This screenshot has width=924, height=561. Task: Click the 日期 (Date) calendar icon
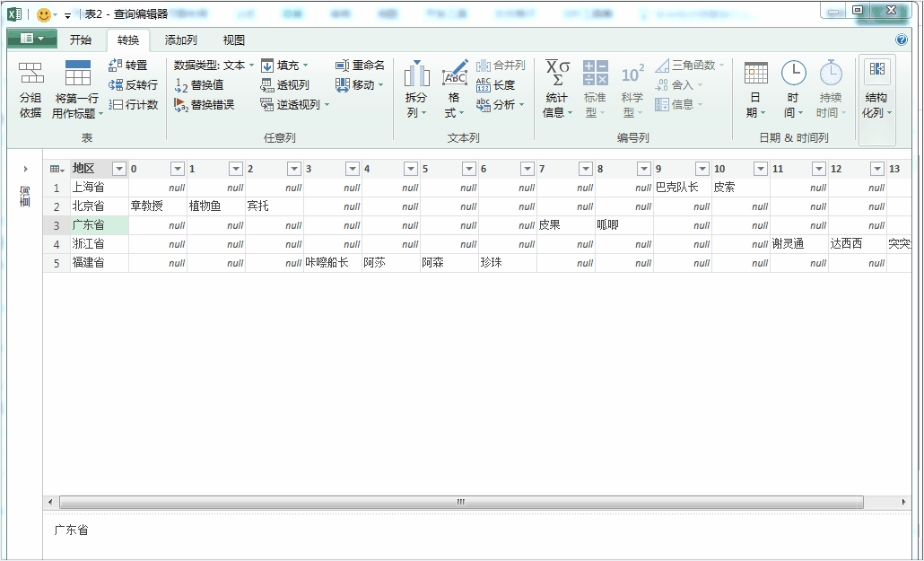coord(756,73)
